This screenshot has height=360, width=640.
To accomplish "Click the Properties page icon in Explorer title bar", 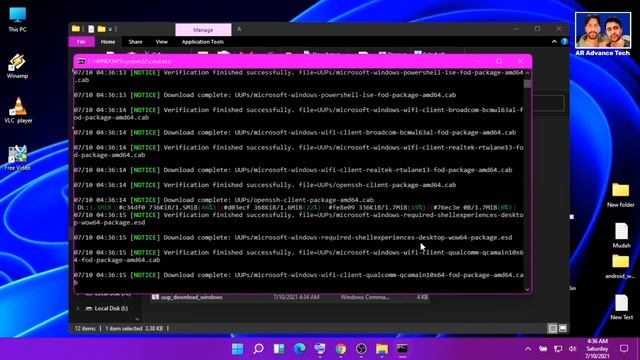I will (91, 29).
